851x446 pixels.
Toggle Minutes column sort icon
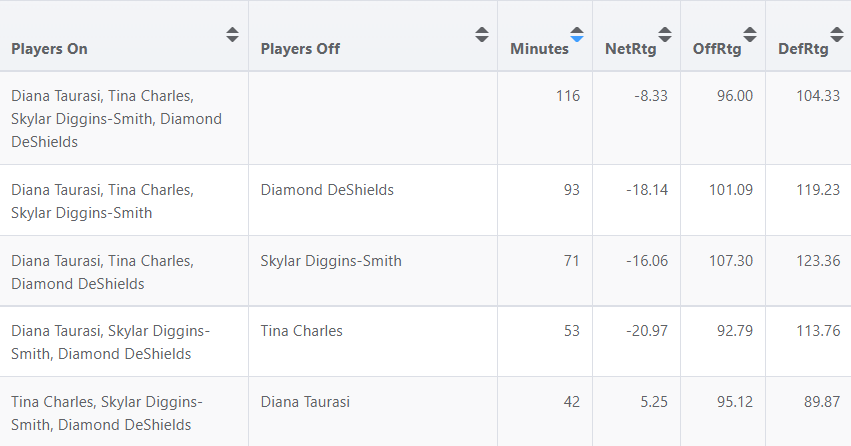click(x=577, y=34)
